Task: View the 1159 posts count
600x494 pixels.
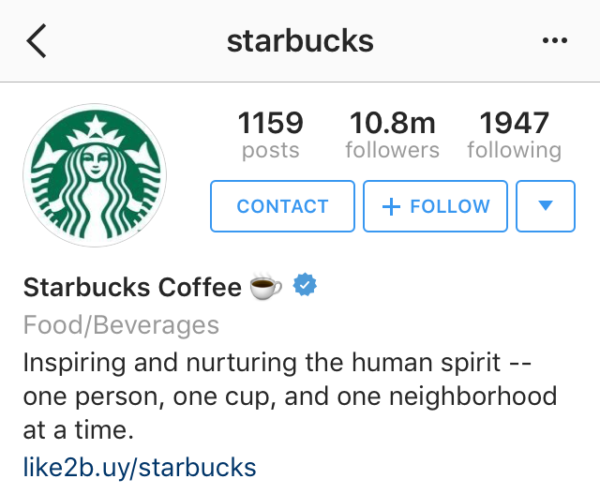Action: pyautogui.click(x=271, y=122)
